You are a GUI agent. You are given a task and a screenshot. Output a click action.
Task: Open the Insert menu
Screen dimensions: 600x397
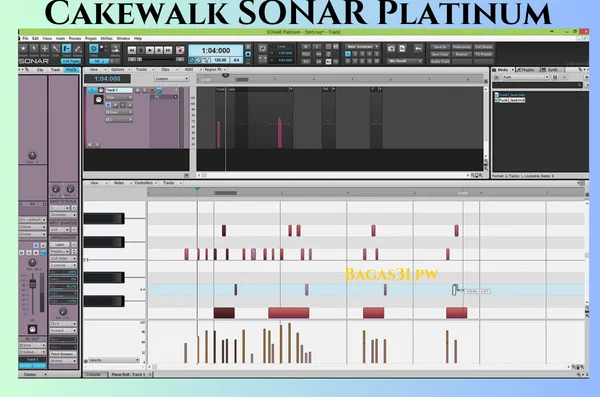click(x=60, y=39)
